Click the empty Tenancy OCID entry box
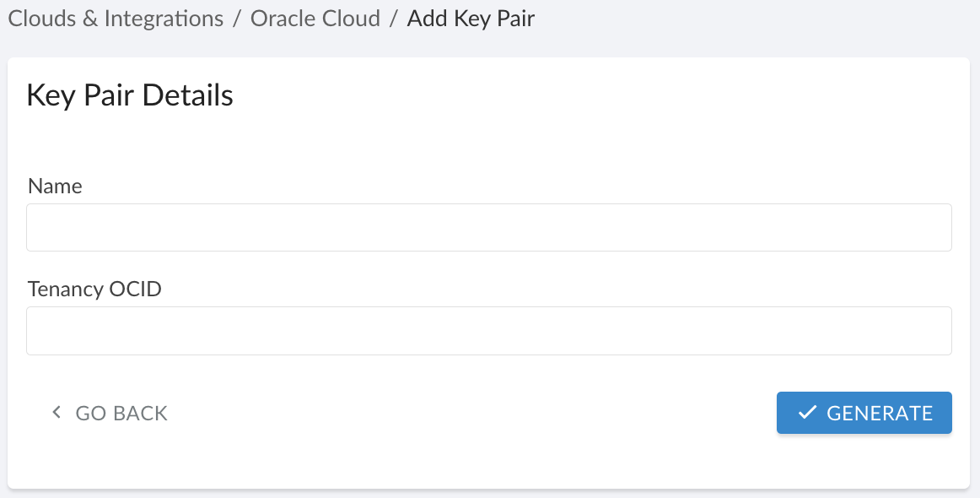The image size is (980, 498). tap(488, 330)
